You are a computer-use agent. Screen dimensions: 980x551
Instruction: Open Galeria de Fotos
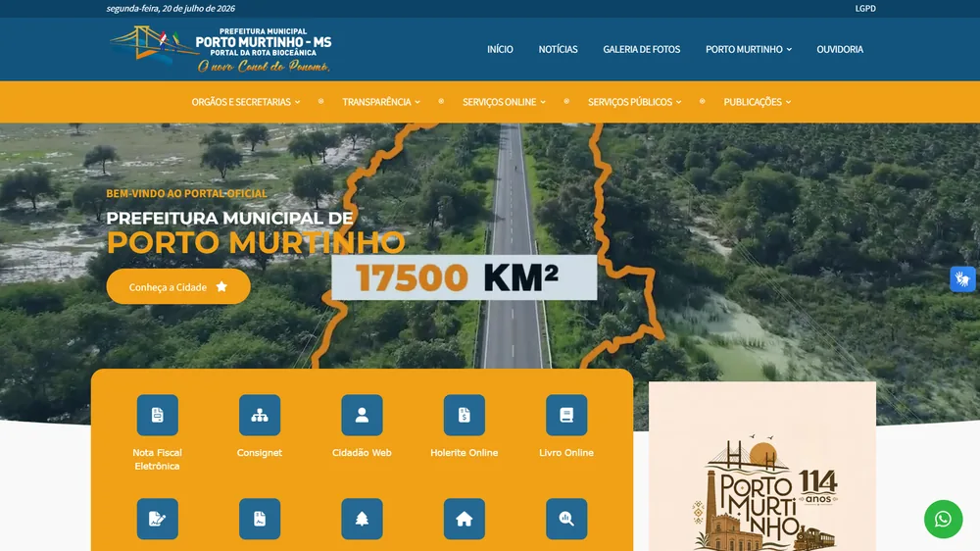[641, 49]
